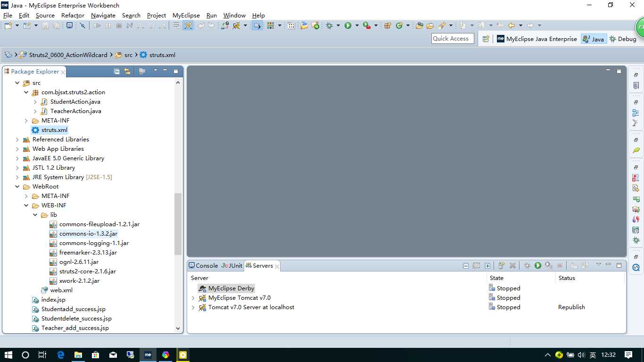Toggle Link with Editor in Package Explorer
The width and height of the screenshot is (644, 362).
127,72
